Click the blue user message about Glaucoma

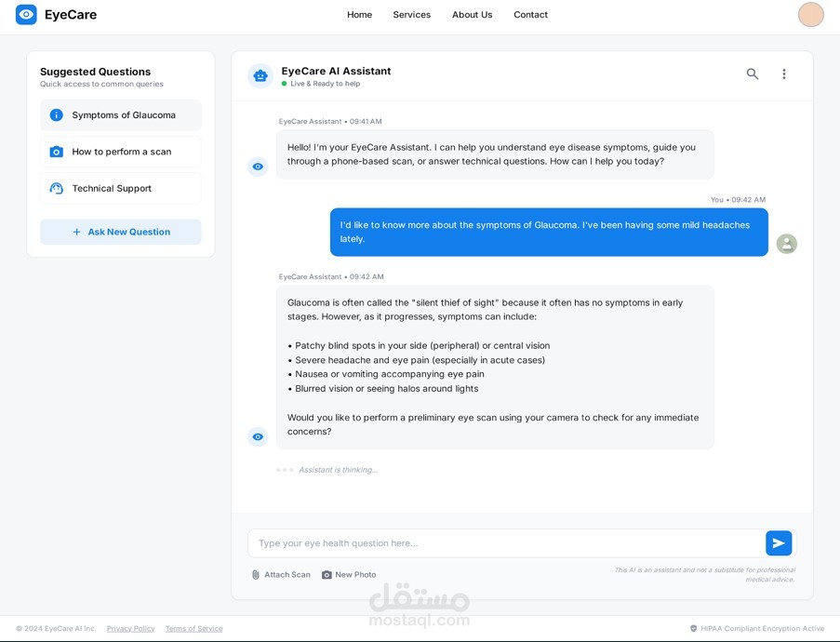(549, 232)
